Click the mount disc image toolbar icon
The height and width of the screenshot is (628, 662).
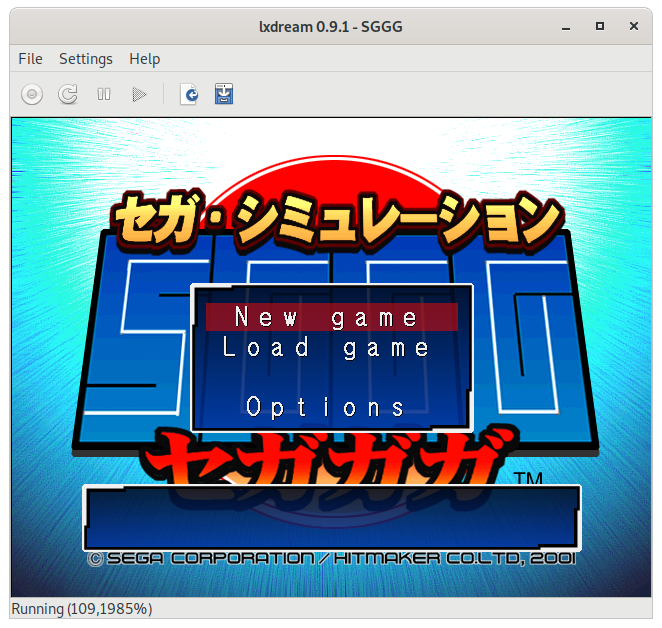32,94
